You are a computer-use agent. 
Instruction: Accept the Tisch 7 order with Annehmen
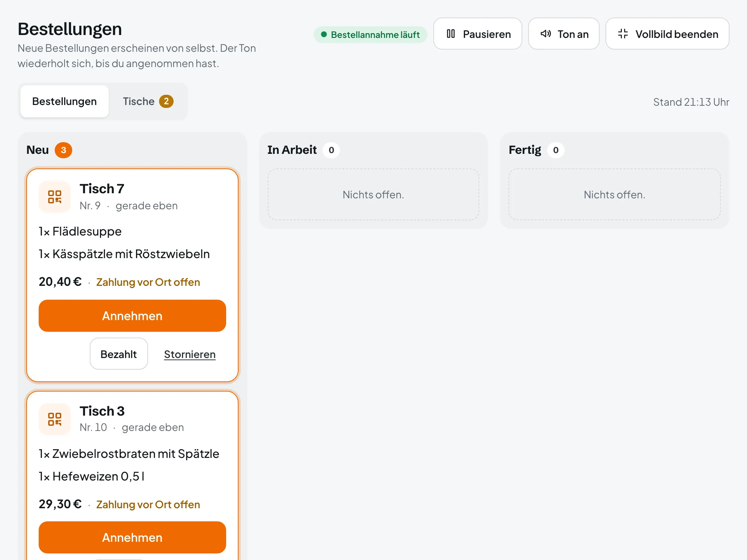tap(132, 316)
